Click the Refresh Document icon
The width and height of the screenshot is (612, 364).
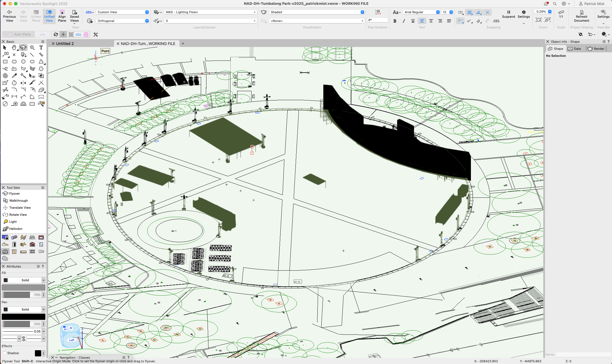(x=581, y=12)
